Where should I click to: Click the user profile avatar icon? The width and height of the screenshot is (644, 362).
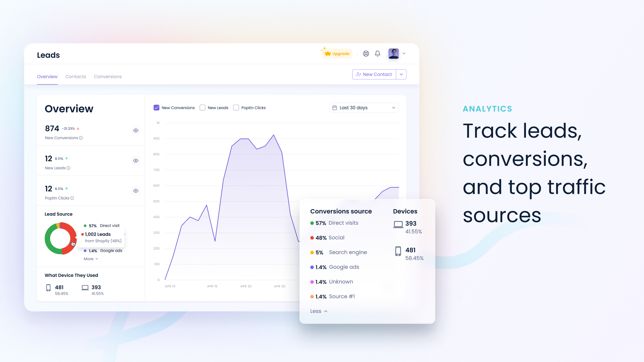(393, 53)
